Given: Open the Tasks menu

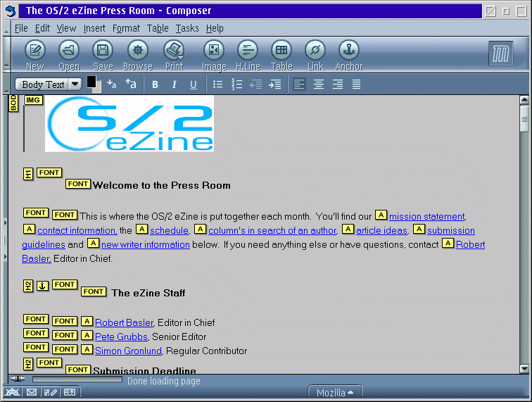Looking at the screenshot, I should click(x=187, y=28).
